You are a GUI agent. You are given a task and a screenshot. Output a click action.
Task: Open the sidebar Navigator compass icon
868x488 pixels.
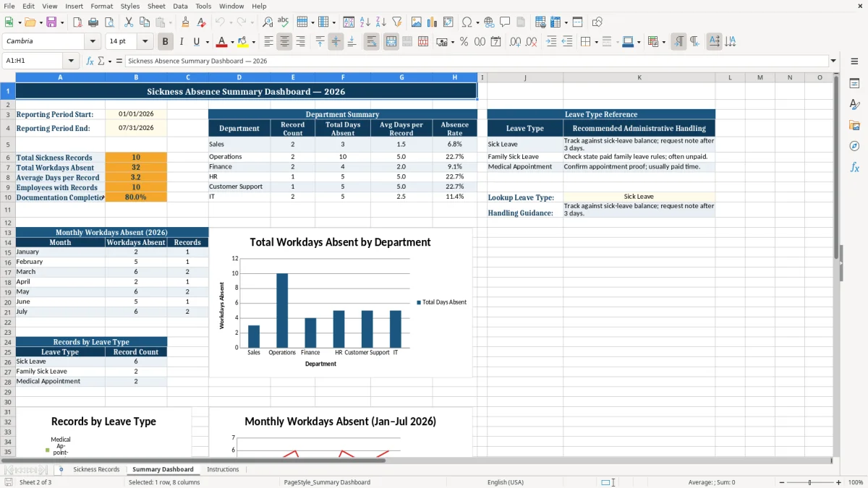[x=854, y=146]
